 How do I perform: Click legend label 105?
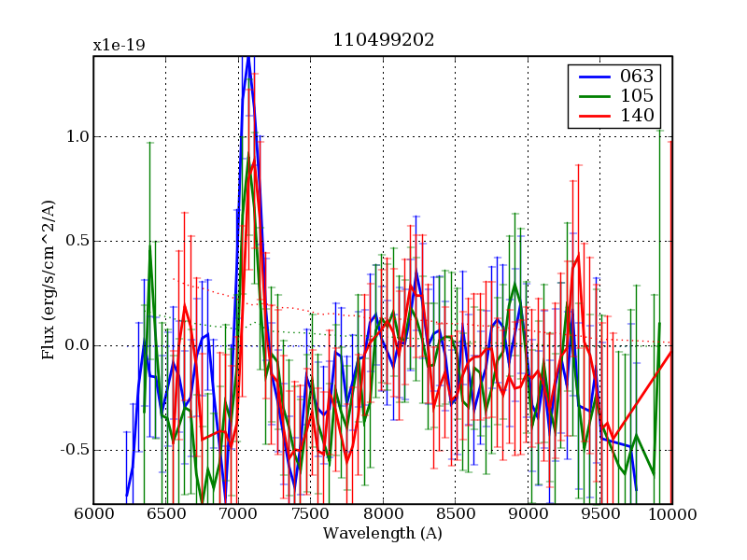tap(637, 96)
